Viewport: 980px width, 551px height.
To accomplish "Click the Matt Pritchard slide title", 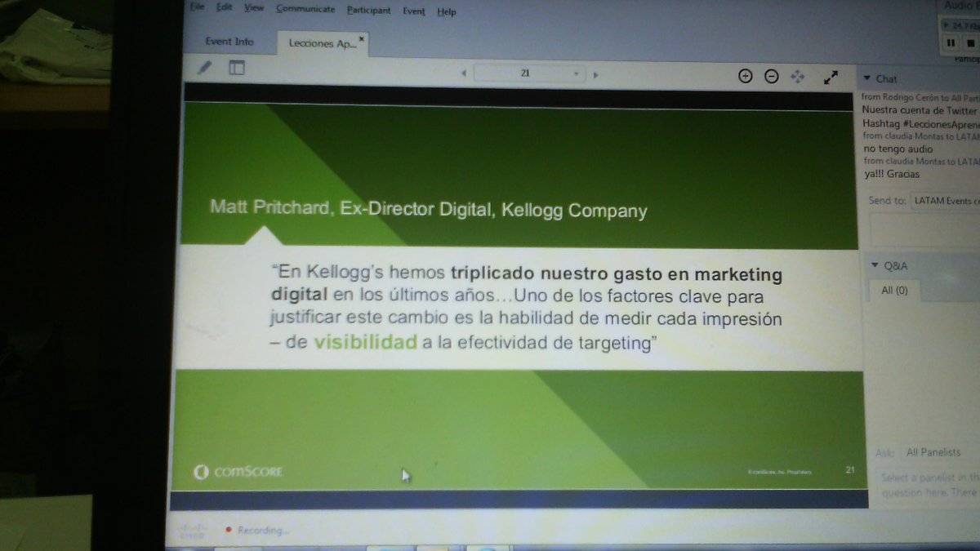I will [429, 210].
